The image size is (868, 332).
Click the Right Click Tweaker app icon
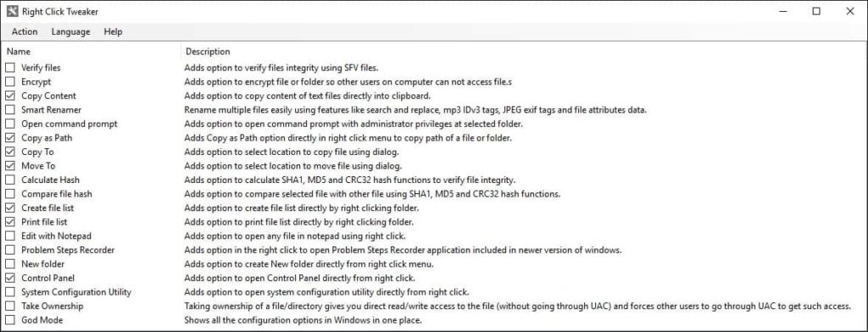(12, 11)
